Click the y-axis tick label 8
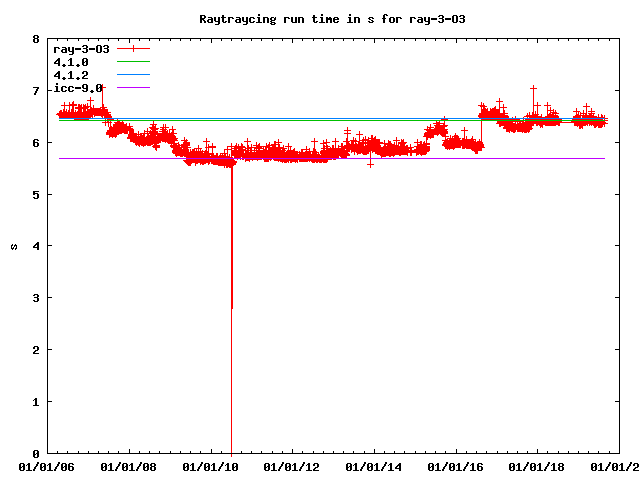 pyautogui.click(x=36, y=40)
